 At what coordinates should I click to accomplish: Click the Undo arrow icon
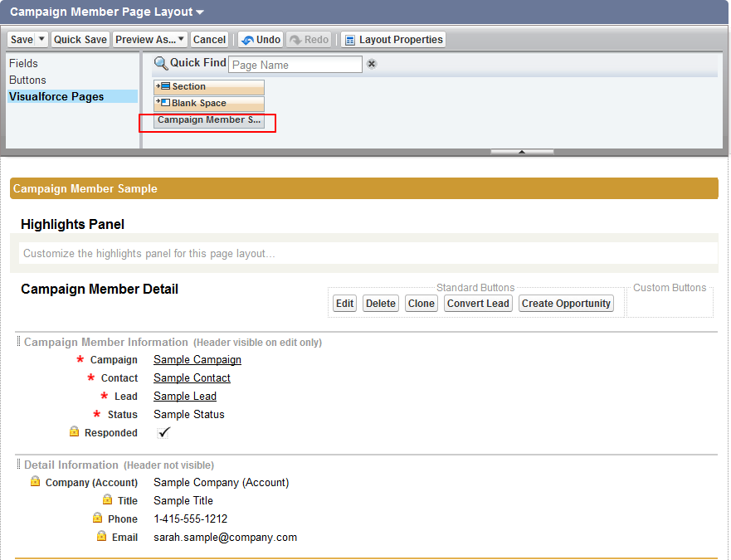pyautogui.click(x=248, y=40)
